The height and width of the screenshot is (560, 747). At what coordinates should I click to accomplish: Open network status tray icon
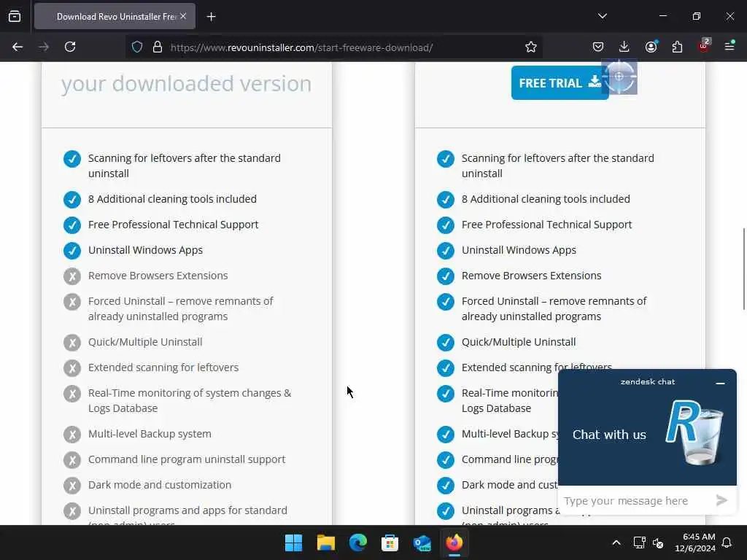(x=639, y=542)
